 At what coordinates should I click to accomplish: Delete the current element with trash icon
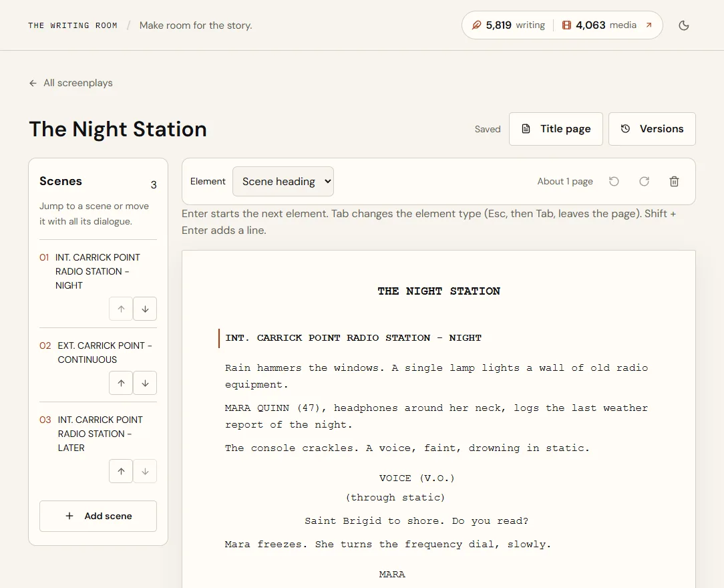tap(674, 182)
